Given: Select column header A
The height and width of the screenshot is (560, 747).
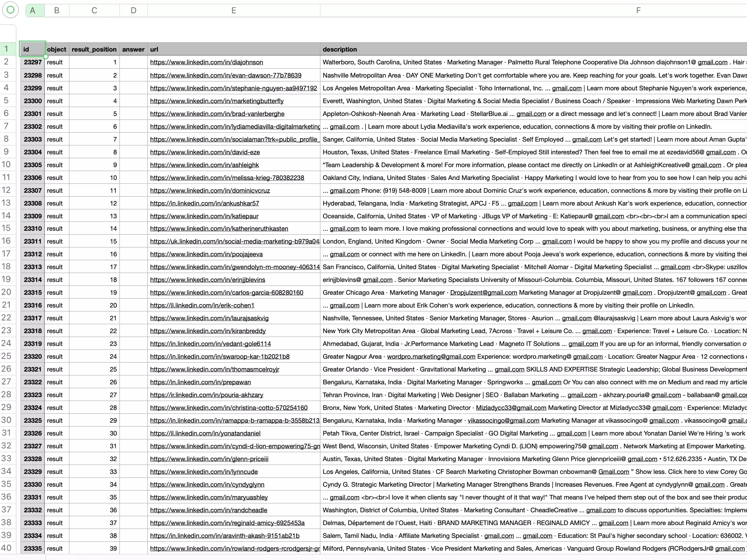Looking at the screenshot, I should (x=33, y=10).
